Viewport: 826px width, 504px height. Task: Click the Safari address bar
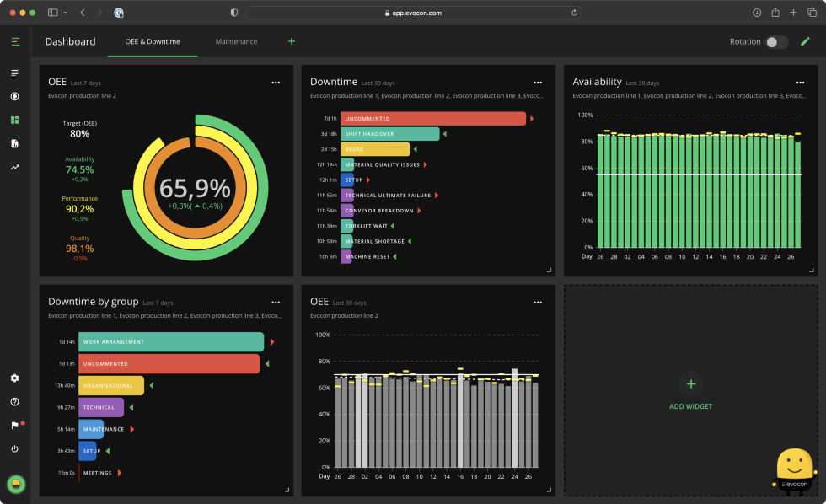413,13
